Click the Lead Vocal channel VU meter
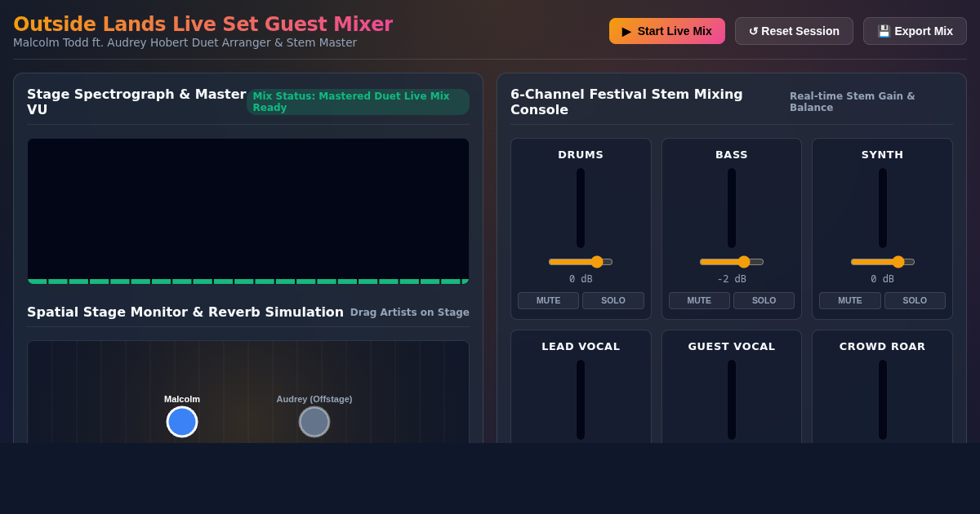The height and width of the screenshot is (514, 980). click(x=581, y=400)
